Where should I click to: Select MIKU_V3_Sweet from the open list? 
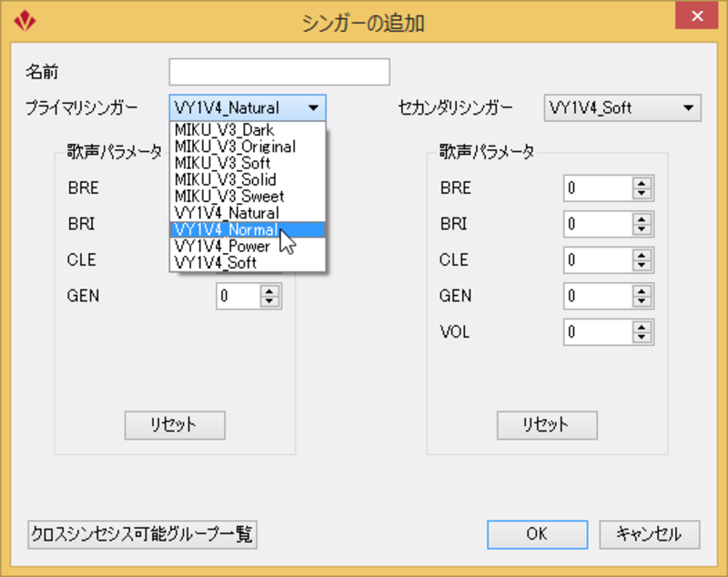tap(228, 196)
